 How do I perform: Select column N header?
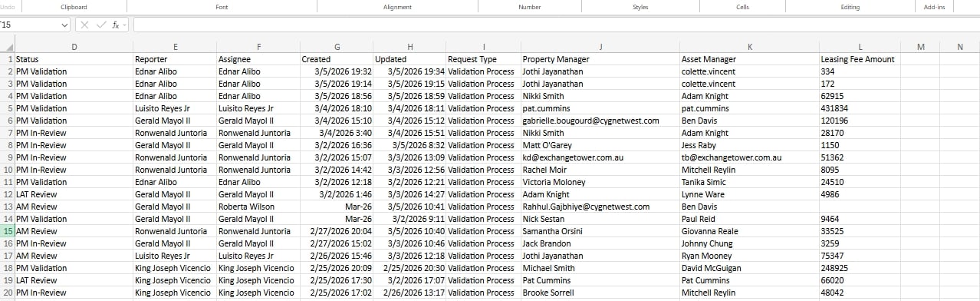click(x=960, y=48)
